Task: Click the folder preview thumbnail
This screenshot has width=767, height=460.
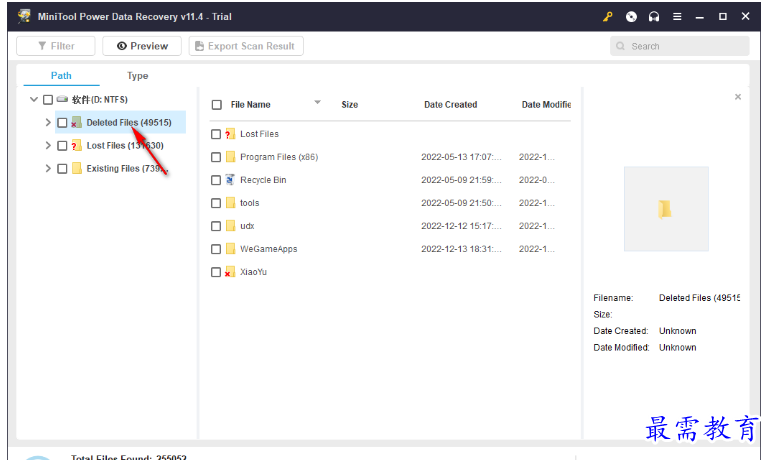Action: (x=666, y=209)
